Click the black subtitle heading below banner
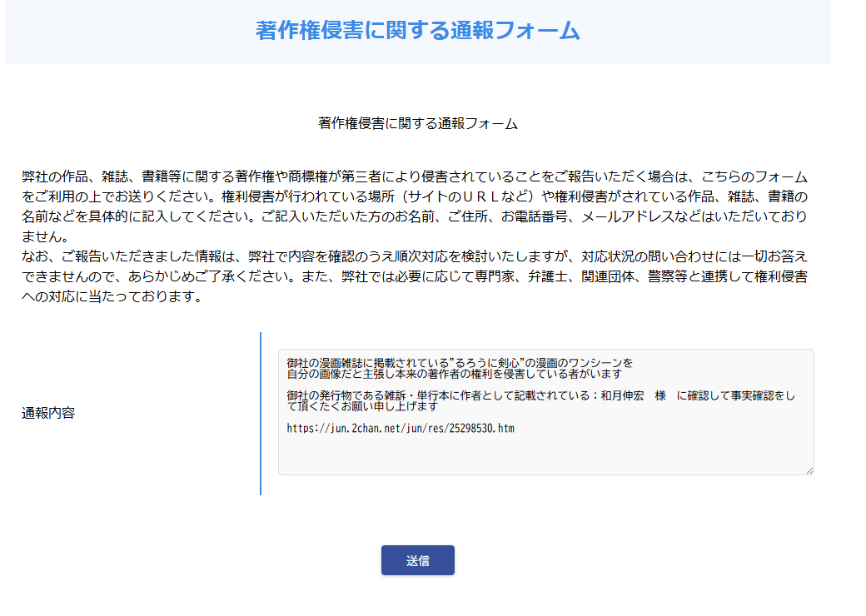866x616 pixels. (417, 124)
